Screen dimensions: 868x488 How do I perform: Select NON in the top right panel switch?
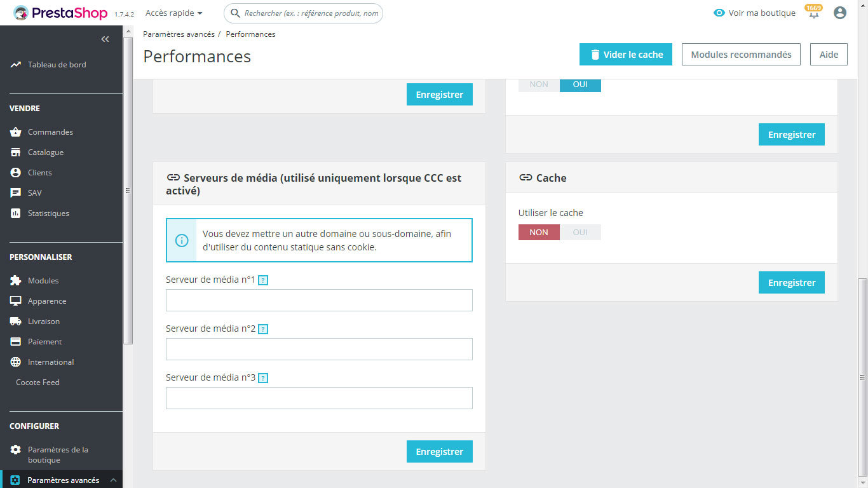point(539,85)
